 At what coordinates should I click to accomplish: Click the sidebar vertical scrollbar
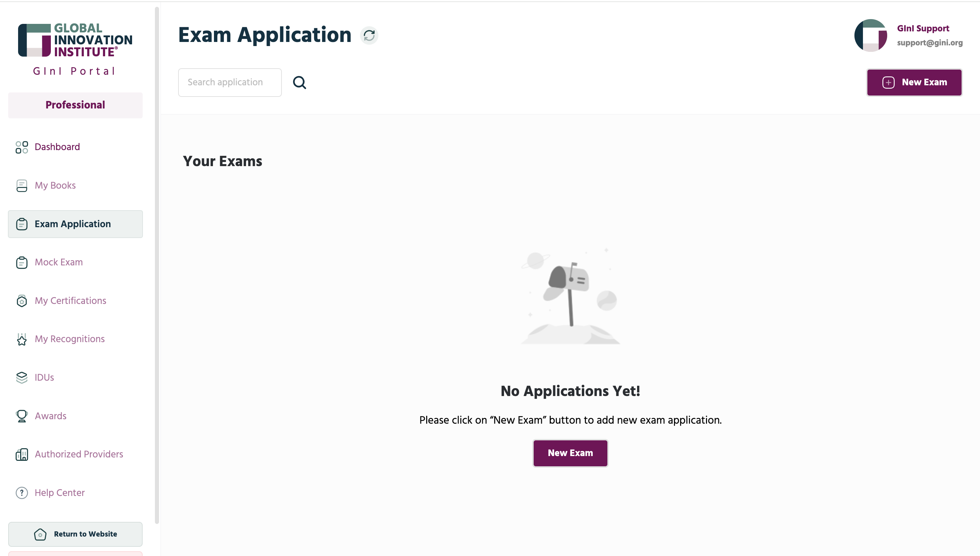(x=157, y=265)
